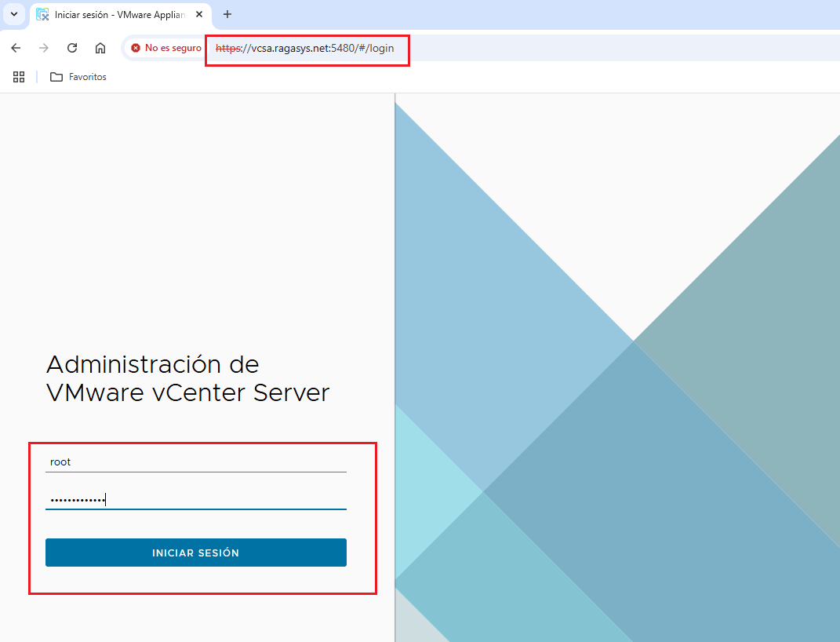840x642 pixels.
Task: Reload the vCenter login page
Action: tap(72, 48)
